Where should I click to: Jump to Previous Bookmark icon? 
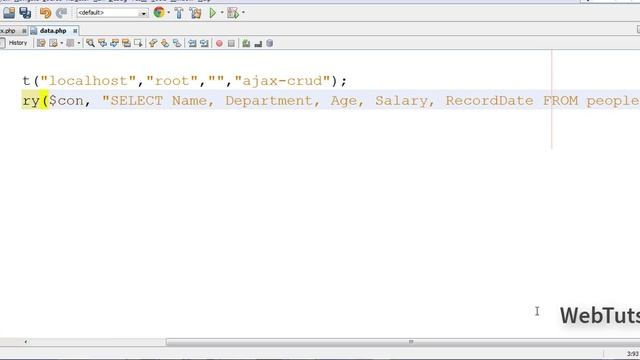tap(153, 43)
